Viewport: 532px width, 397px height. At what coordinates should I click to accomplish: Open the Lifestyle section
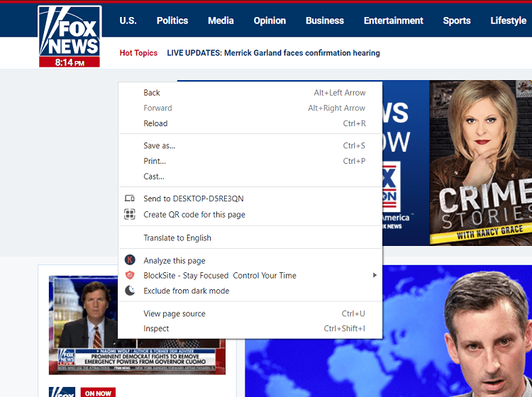tap(509, 21)
